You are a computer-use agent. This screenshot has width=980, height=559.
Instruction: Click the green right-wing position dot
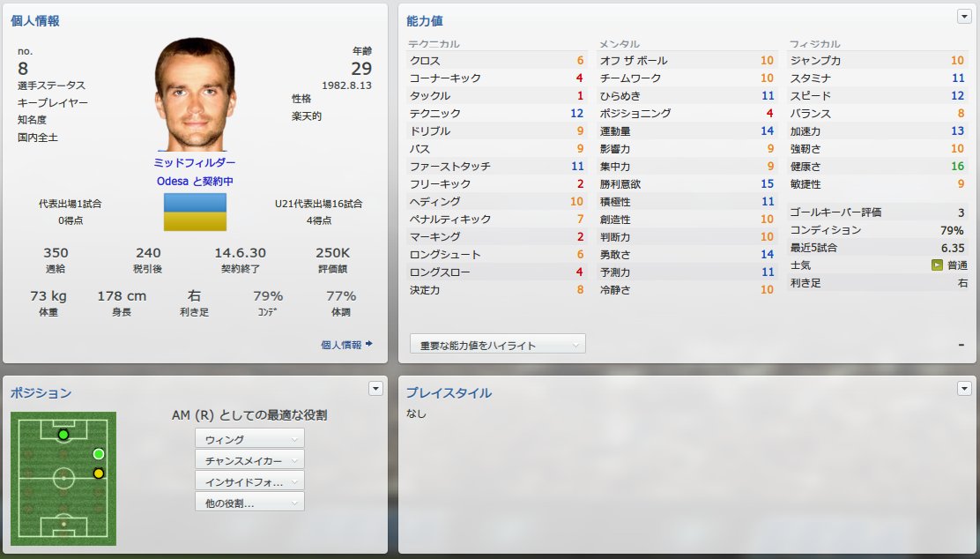click(98, 454)
